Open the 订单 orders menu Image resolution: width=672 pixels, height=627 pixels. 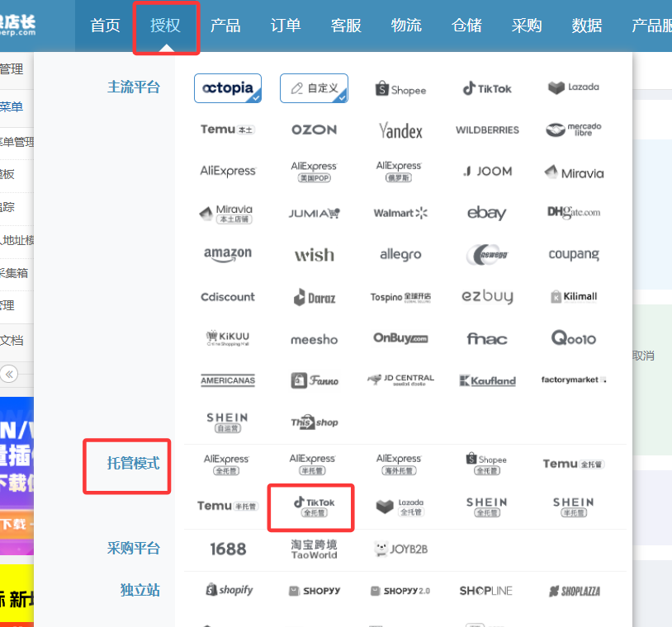pyautogui.click(x=286, y=26)
